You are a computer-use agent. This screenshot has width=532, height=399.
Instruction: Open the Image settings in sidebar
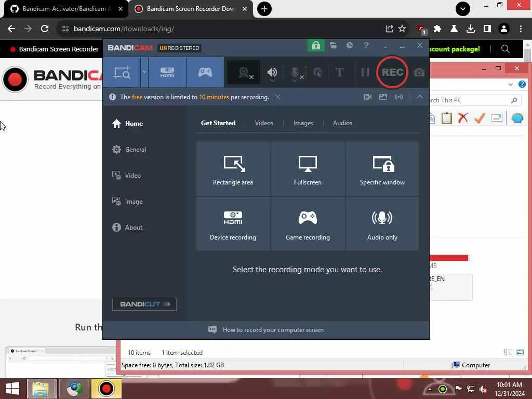127,202
